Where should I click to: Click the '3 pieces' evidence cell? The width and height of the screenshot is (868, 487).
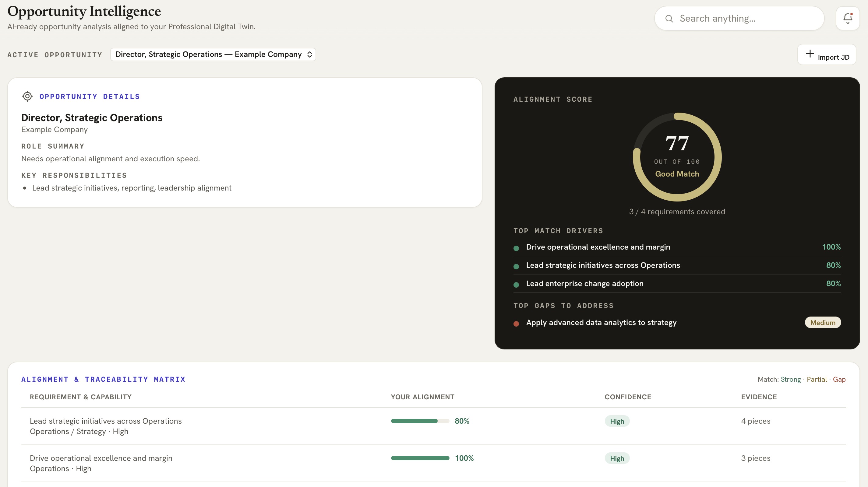[755, 458]
